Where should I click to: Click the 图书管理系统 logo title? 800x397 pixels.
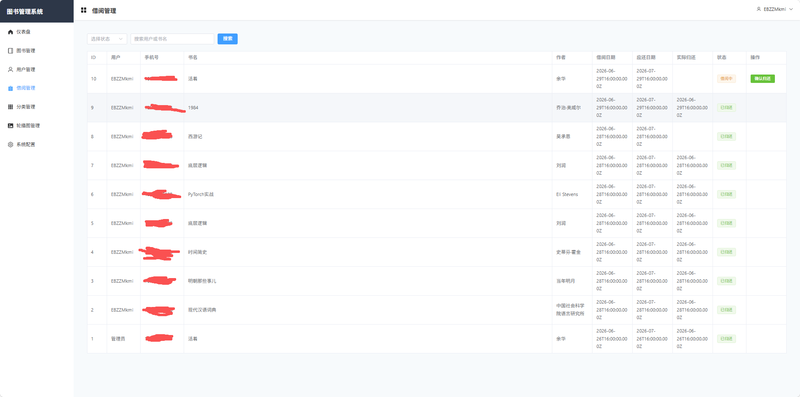[x=25, y=11]
